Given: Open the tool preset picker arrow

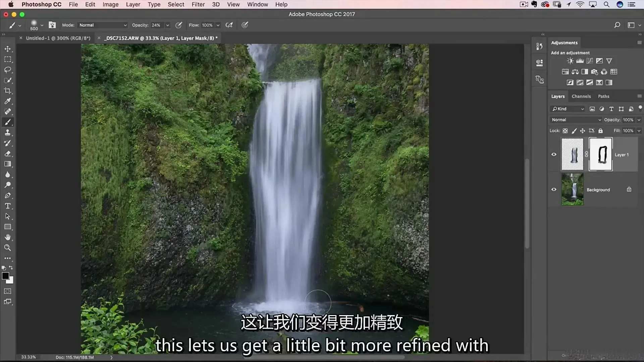Looking at the screenshot, I should (x=20, y=25).
